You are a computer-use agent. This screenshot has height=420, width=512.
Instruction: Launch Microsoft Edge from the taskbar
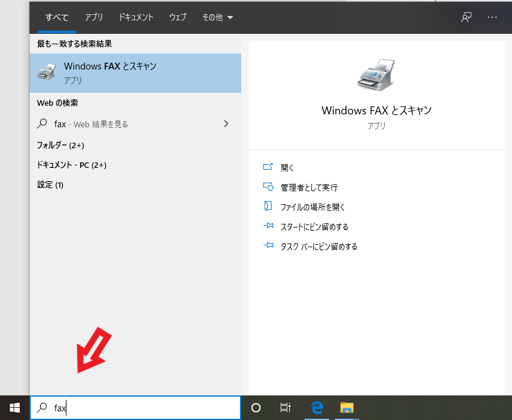point(317,408)
